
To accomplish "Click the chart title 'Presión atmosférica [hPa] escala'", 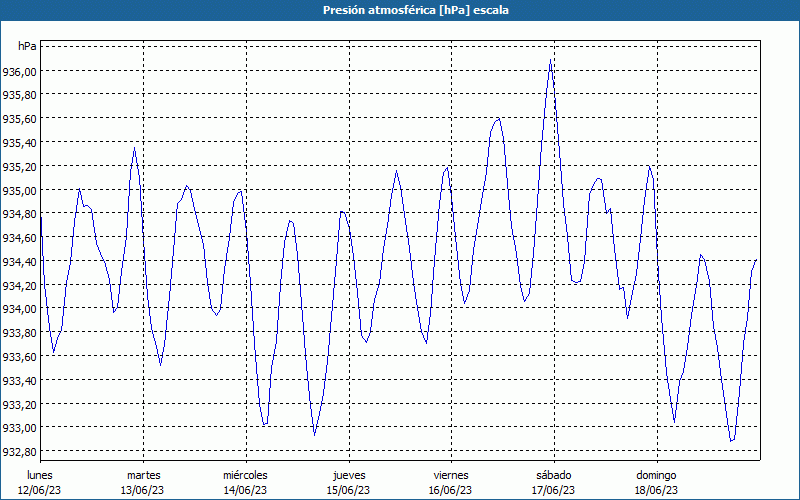I will tap(416, 10).
